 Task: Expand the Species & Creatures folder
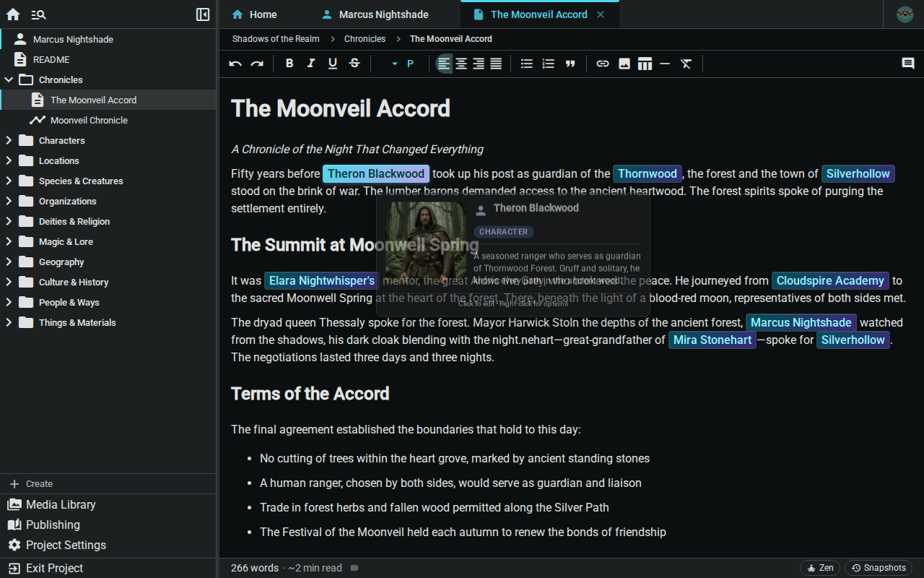tap(9, 181)
